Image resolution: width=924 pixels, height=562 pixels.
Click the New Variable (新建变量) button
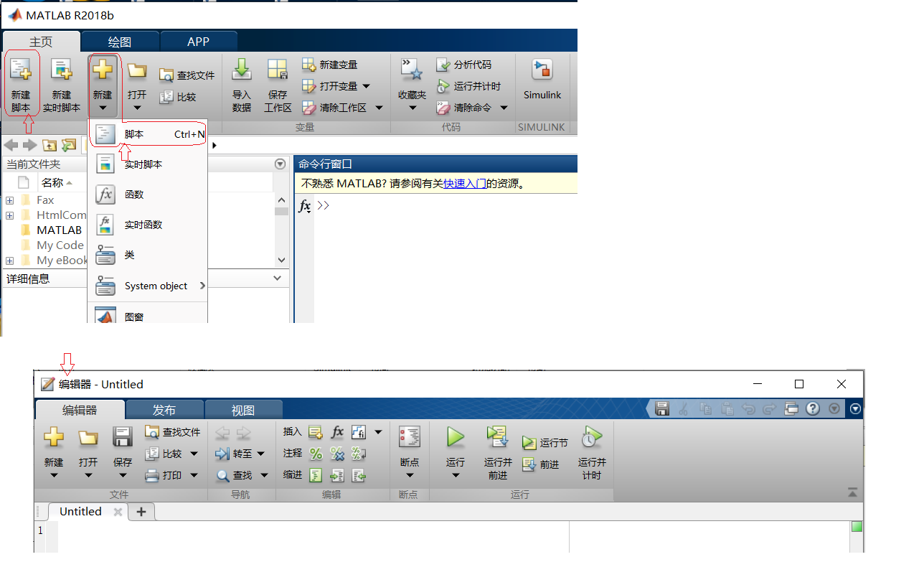tap(329, 65)
